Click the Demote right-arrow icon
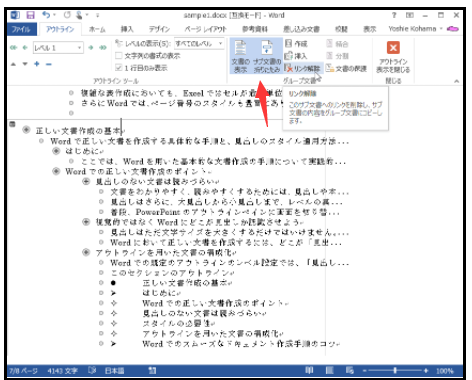 pyautogui.click(x=91, y=48)
